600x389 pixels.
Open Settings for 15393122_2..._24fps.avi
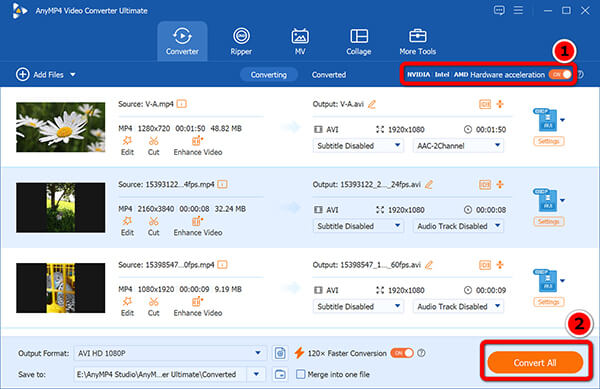coord(548,221)
